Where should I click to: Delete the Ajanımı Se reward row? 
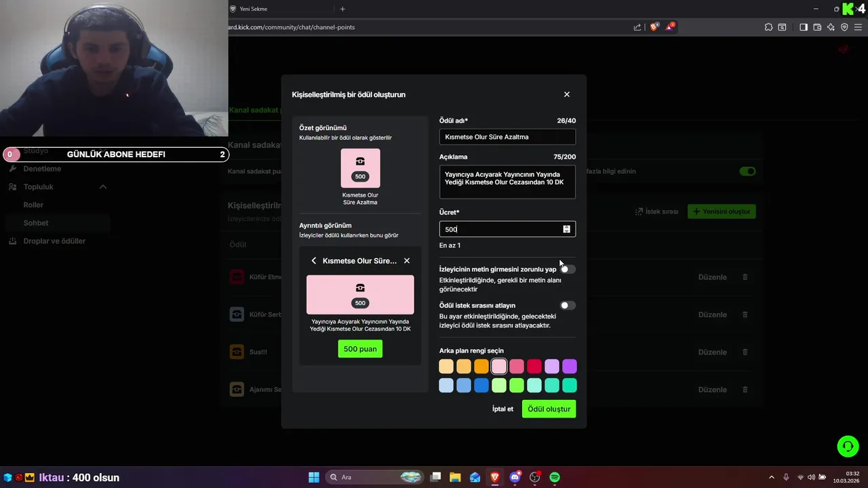(745, 390)
